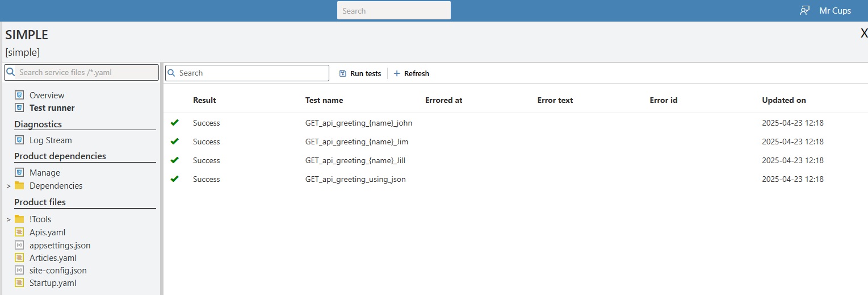Click the Startup.yaml file icon
The width and height of the screenshot is (868, 295).
point(19,282)
